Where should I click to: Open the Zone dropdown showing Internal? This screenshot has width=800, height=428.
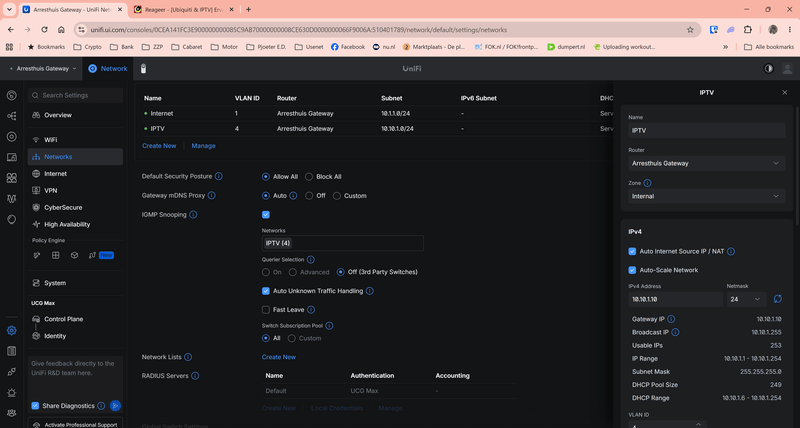pos(707,196)
